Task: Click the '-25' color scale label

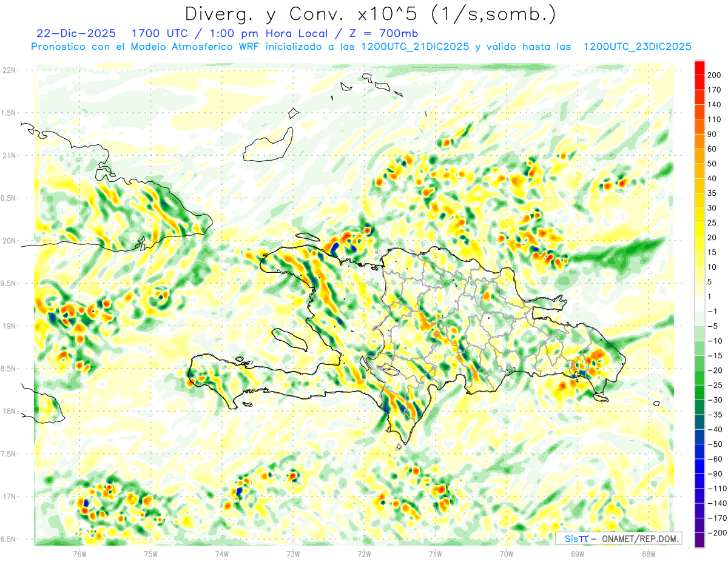Action: [x=715, y=385]
